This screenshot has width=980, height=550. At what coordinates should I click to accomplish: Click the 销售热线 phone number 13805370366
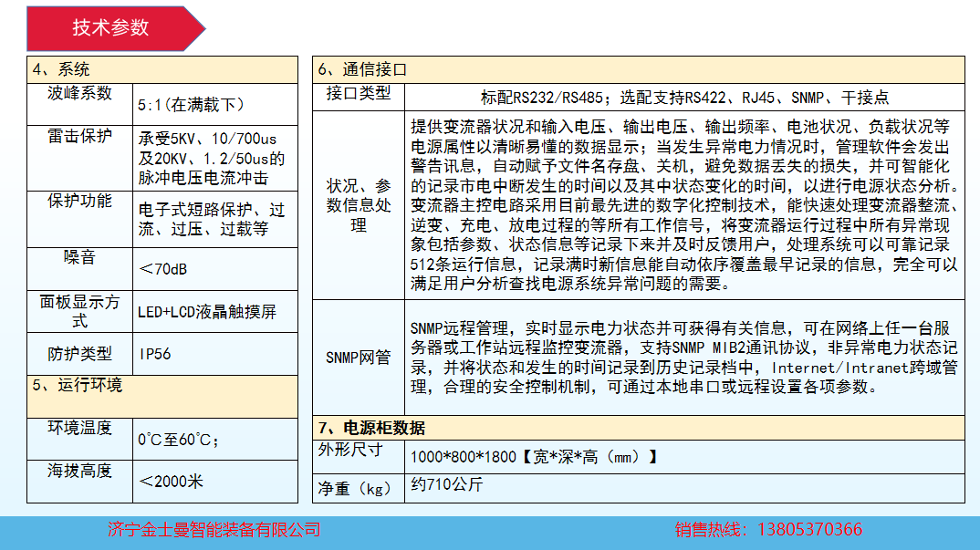coord(768,530)
